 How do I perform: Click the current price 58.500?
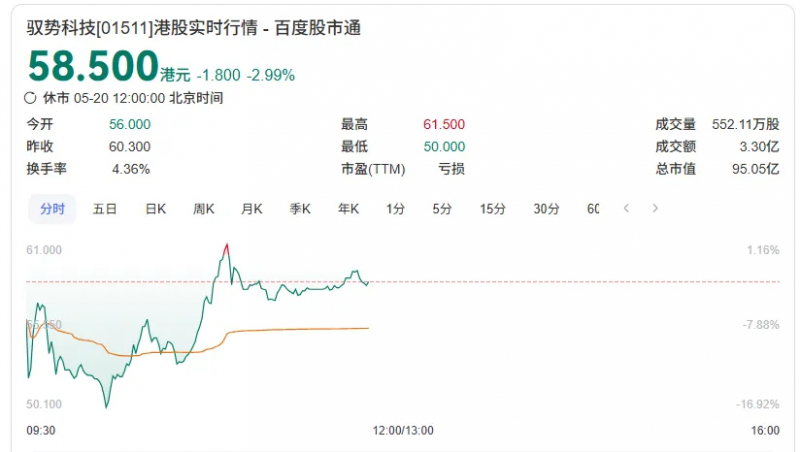pos(93,66)
